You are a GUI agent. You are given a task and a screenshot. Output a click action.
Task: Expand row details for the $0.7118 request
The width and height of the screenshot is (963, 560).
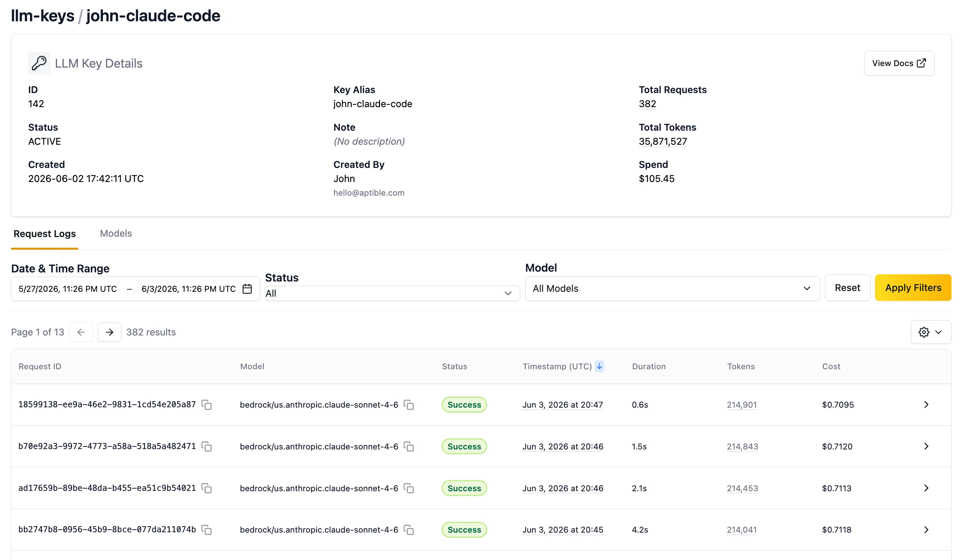[926, 530]
